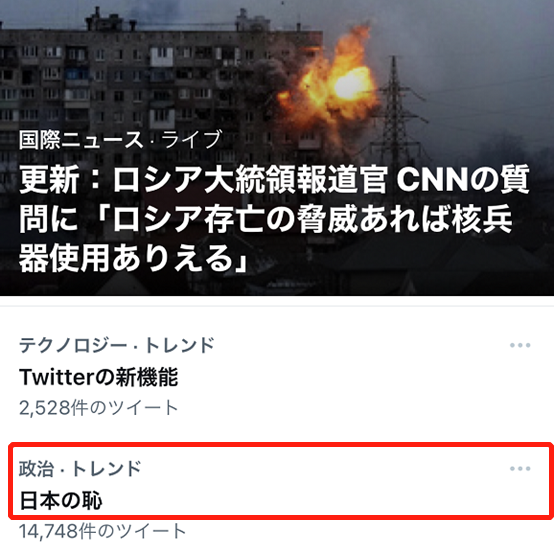Select the 国際ニュース category label
The width and height of the screenshot is (554, 550).
pos(81,140)
